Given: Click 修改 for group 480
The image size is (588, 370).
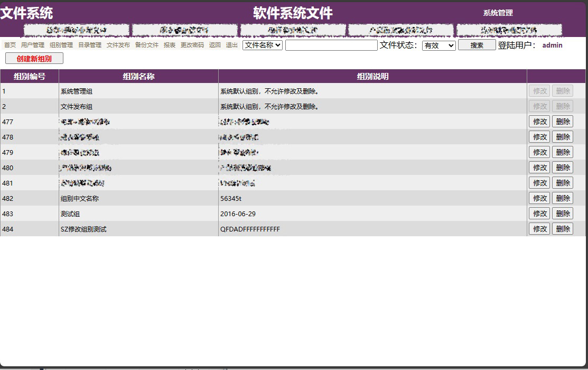Looking at the screenshot, I should click(x=539, y=168).
